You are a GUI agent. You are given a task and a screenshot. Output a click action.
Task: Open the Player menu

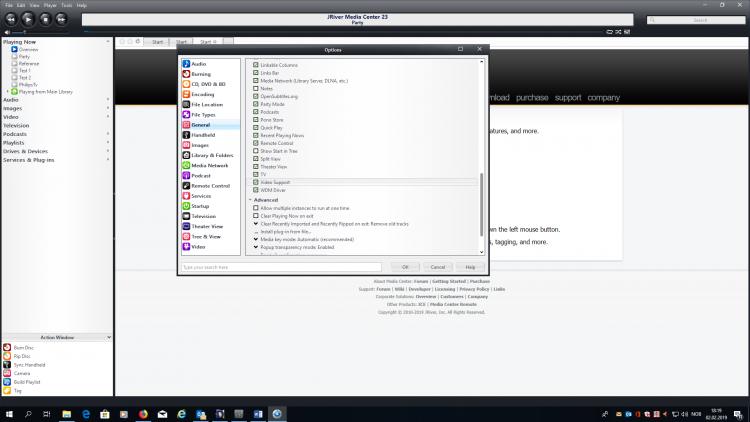click(x=50, y=5)
